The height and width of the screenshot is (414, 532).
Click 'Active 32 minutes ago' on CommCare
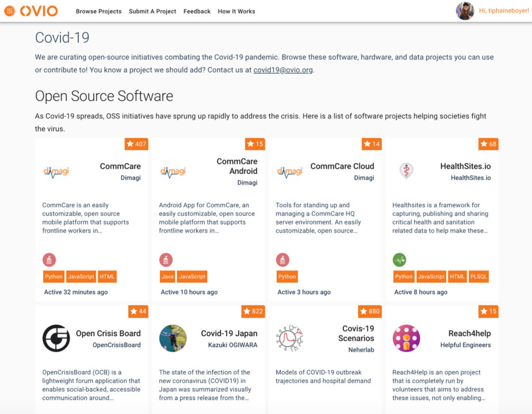point(76,292)
